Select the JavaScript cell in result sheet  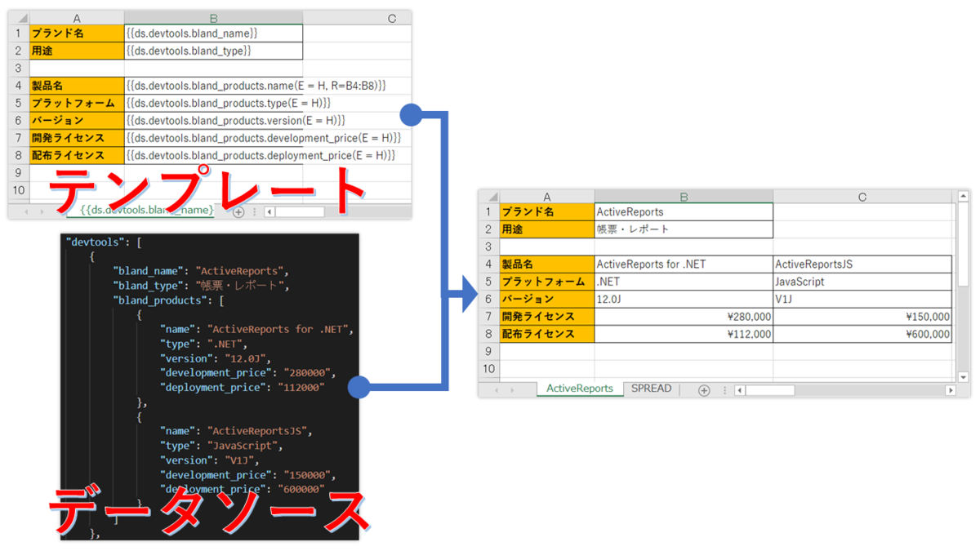pyautogui.click(x=862, y=282)
